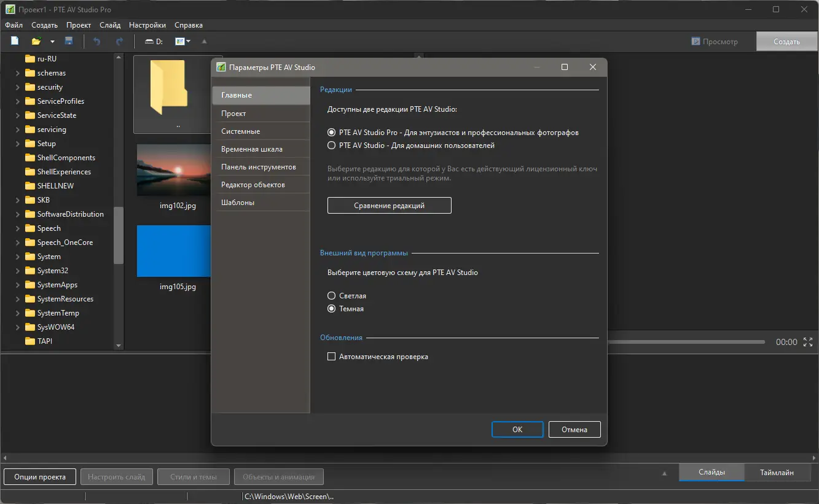The image size is (819, 504).
Task: Open the Настройки menu
Action: click(147, 25)
